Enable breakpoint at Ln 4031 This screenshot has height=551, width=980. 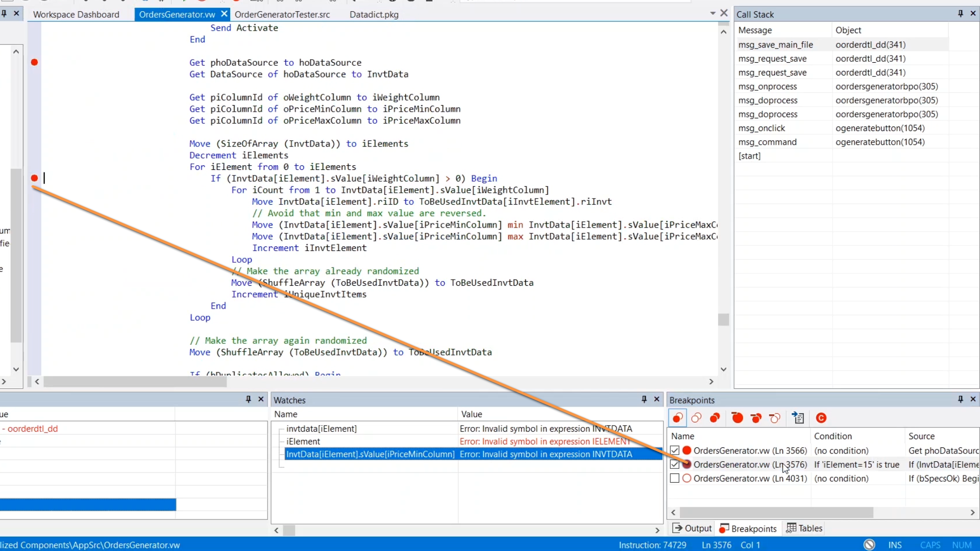pyautogui.click(x=675, y=479)
